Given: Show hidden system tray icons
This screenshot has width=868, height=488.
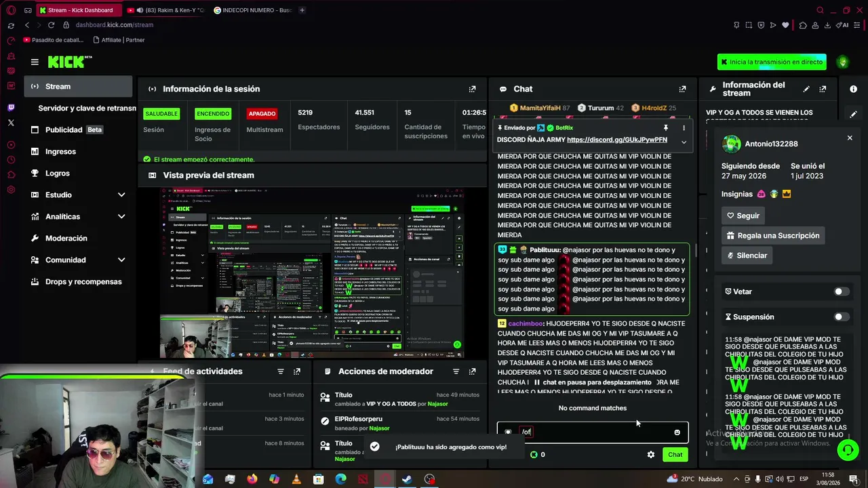Looking at the screenshot, I should tap(735, 479).
